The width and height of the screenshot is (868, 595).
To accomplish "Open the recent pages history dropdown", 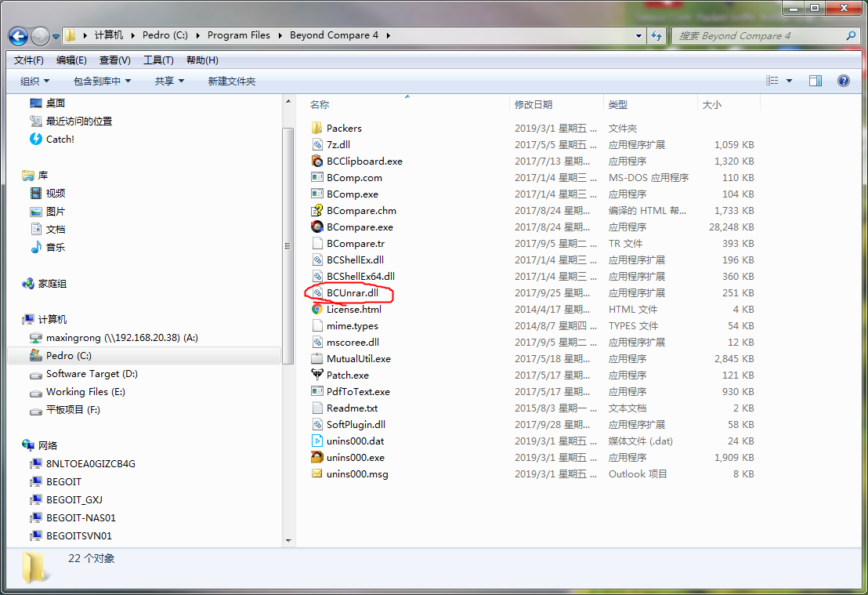I will [x=56, y=37].
